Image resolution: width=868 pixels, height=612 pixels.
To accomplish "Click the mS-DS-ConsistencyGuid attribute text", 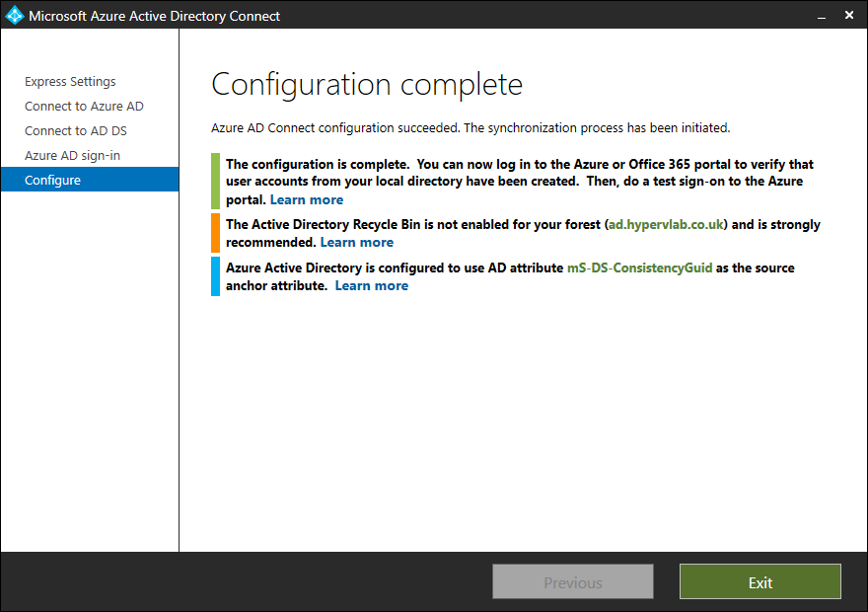I will 639,268.
